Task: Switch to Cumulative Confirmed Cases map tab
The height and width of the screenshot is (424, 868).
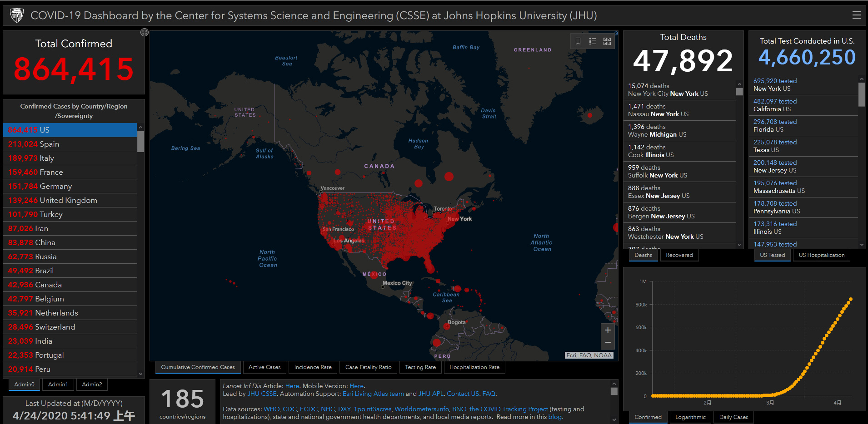Action: (x=198, y=367)
